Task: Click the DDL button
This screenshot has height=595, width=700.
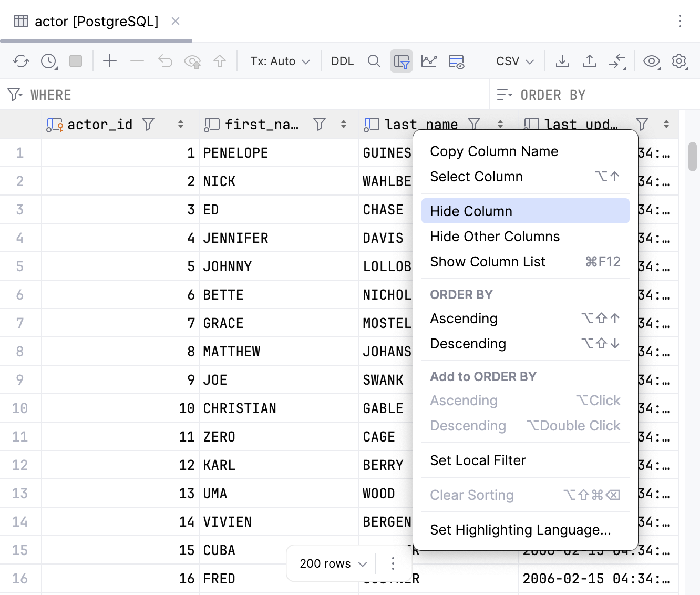Action: pos(342,61)
